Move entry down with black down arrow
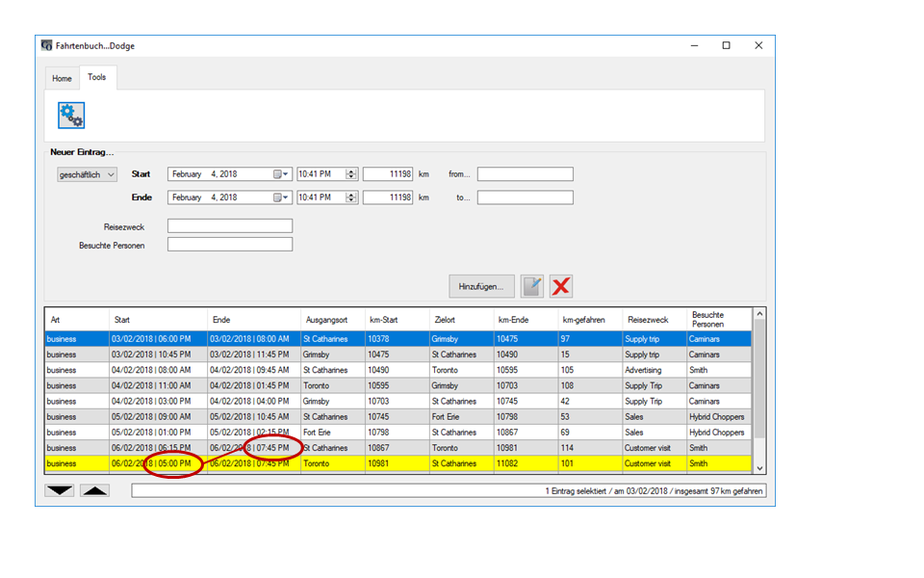This screenshot has height=578, width=924. coord(60,490)
